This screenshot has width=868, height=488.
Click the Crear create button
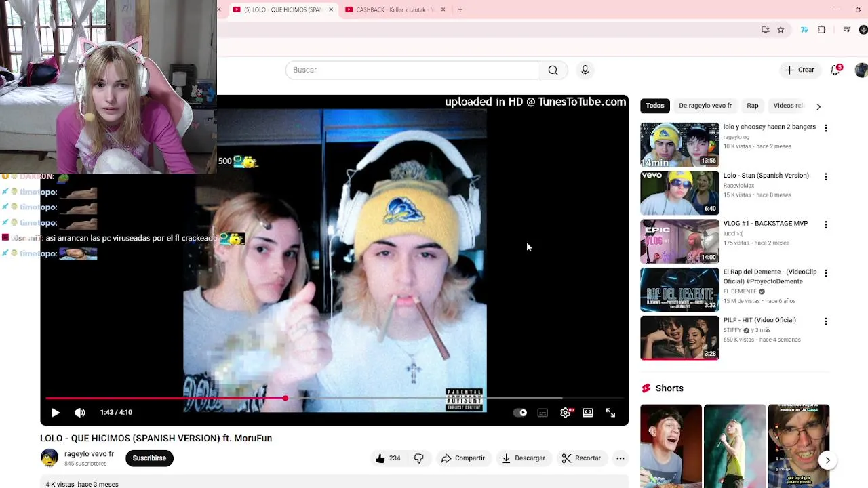pyautogui.click(x=800, y=70)
